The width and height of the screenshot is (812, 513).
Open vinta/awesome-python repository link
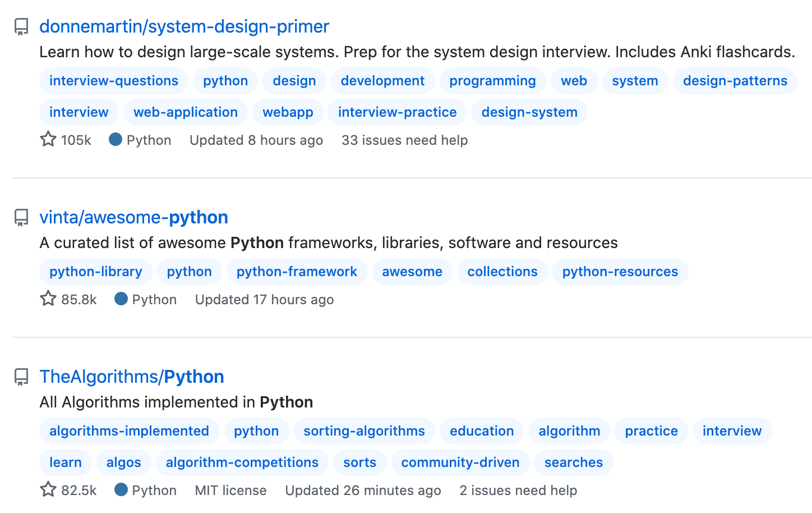133,217
